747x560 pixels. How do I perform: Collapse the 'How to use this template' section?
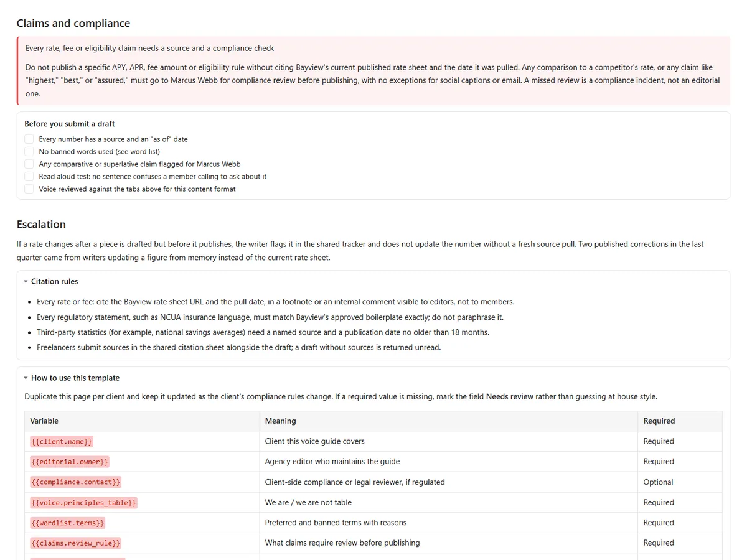point(26,378)
